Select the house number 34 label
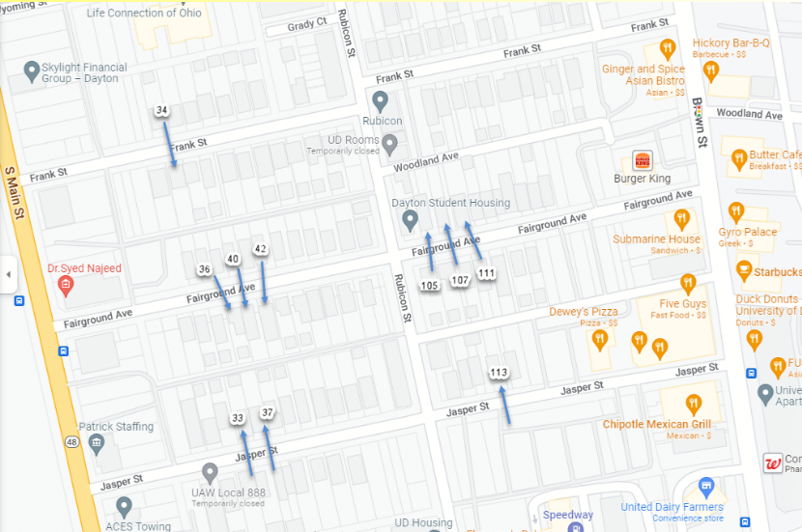Image resolution: width=802 pixels, height=532 pixels. point(161,110)
